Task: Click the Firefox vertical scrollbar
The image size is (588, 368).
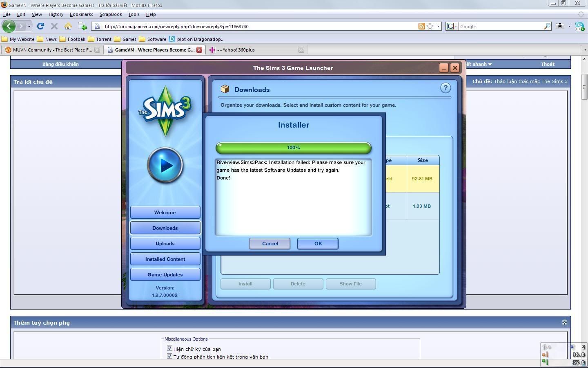Action: (584, 87)
